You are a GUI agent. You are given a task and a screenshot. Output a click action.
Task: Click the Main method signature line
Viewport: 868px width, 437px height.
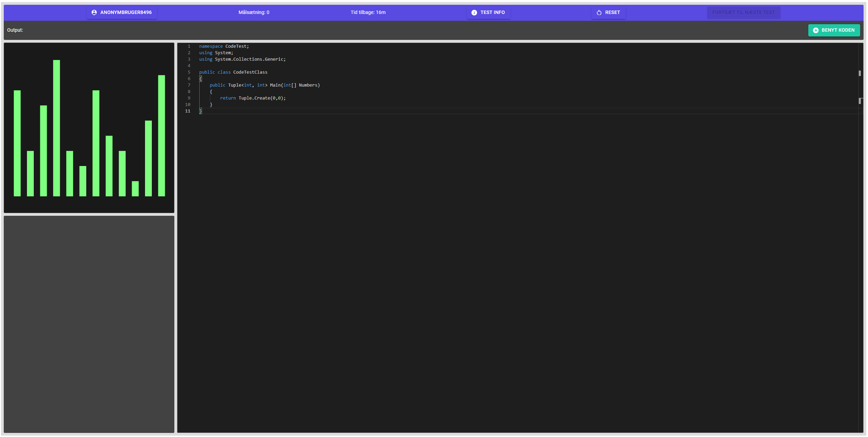coord(264,85)
